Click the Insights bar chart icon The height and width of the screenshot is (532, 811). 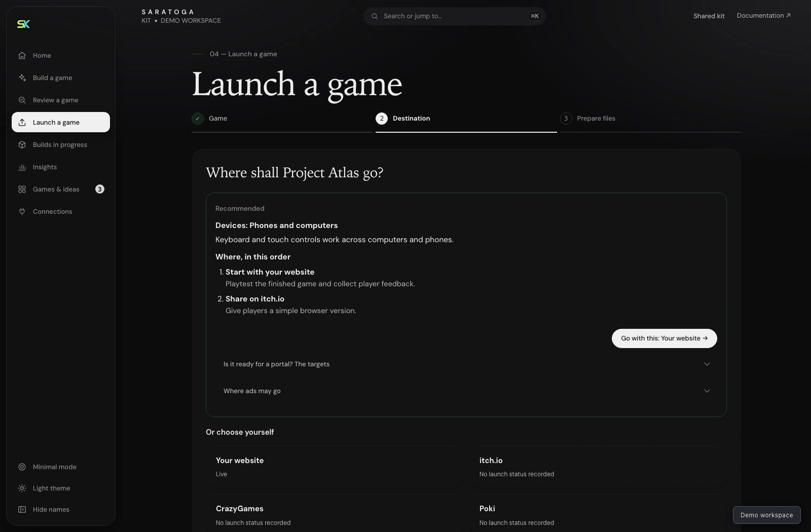[x=22, y=167]
